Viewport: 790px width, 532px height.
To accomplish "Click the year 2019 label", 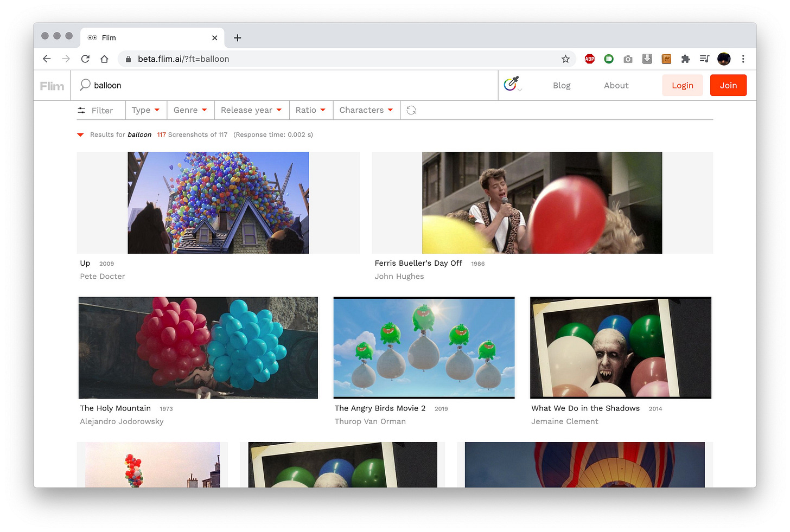I will pyautogui.click(x=441, y=409).
